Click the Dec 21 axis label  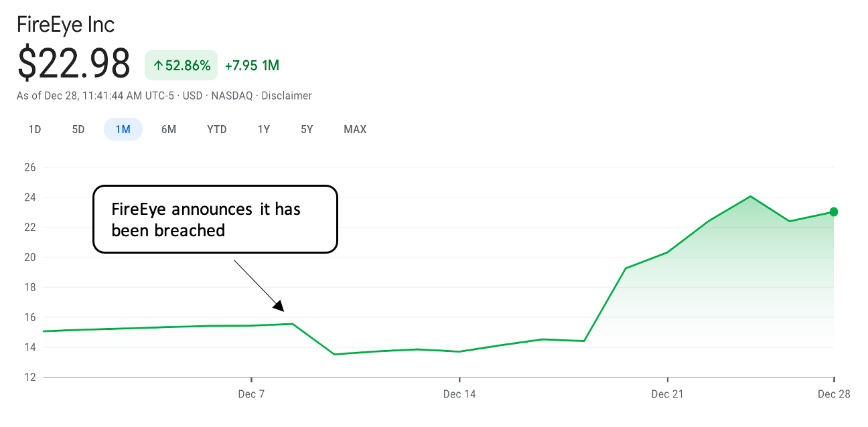tap(667, 394)
